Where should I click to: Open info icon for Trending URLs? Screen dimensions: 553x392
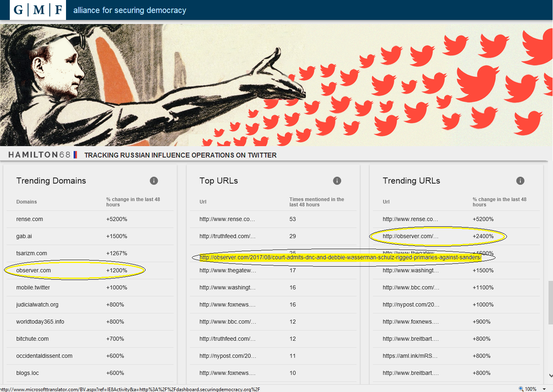click(520, 181)
